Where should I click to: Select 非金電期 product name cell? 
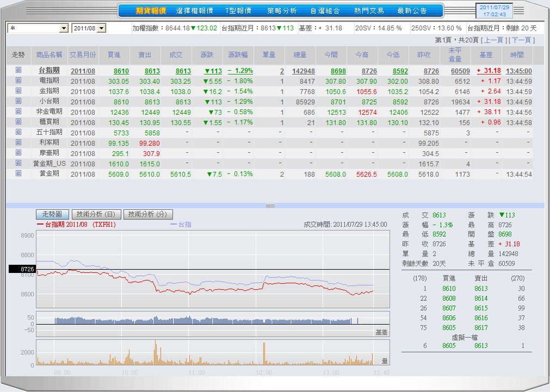click(49, 112)
